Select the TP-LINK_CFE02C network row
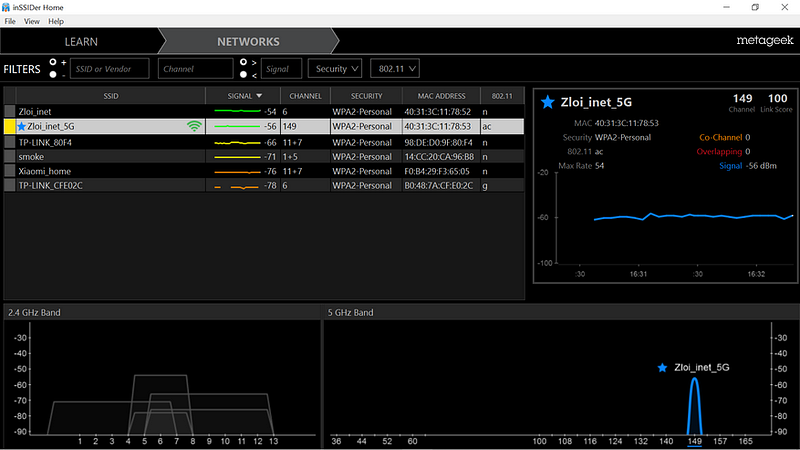Screen dimensions: 800x450 pyautogui.click(x=264, y=186)
